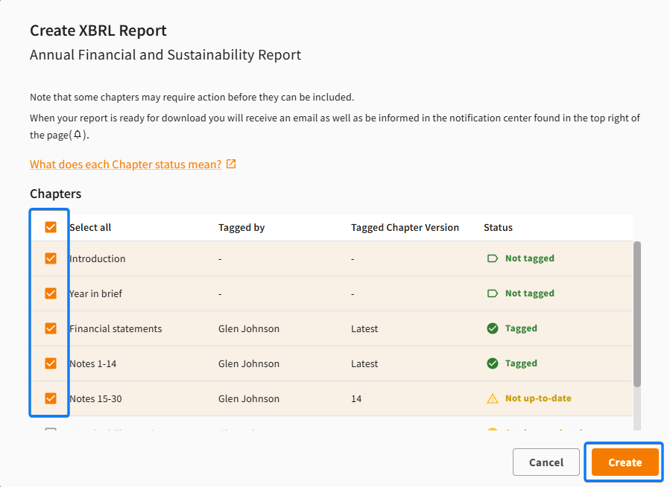670x487 pixels.
Task: Click the notification bell icon in the note
Action: [78, 135]
